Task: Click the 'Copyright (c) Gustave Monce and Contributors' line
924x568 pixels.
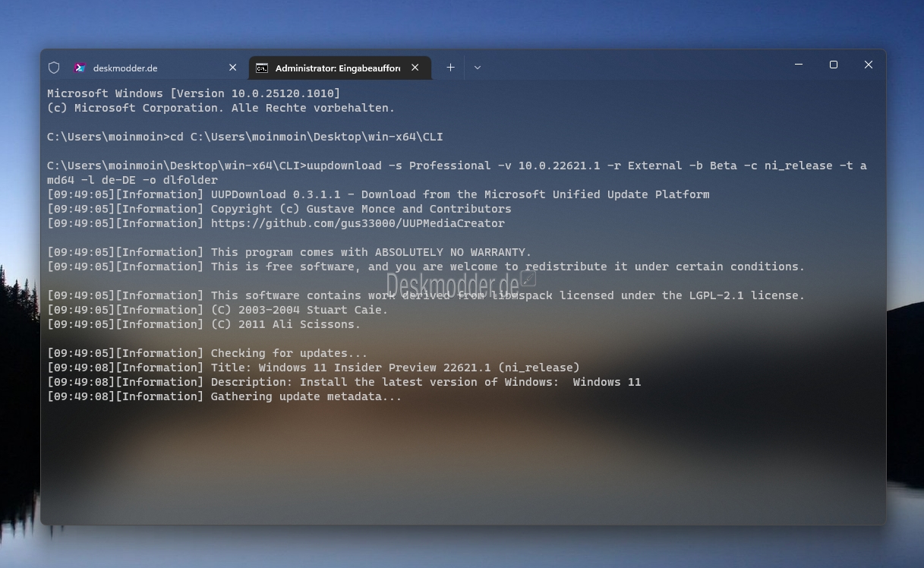Action: pos(279,209)
